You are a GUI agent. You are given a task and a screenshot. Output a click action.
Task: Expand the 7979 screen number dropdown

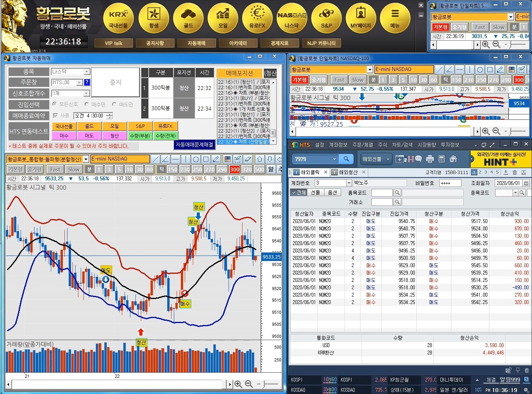(334, 159)
